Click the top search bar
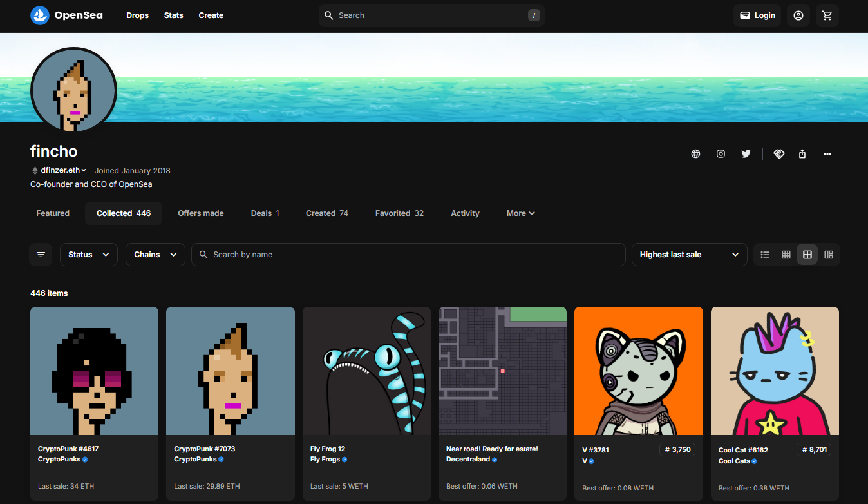868x504 pixels. [x=431, y=15]
